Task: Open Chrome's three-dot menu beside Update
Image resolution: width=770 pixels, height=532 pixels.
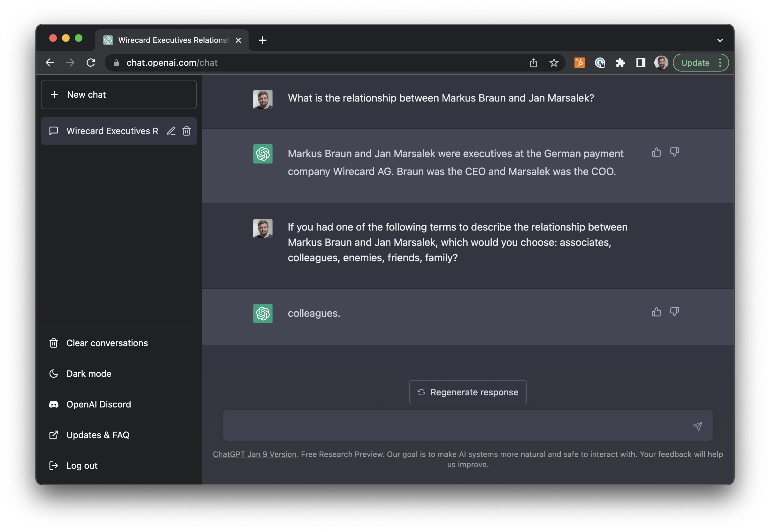Action: (720, 63)
